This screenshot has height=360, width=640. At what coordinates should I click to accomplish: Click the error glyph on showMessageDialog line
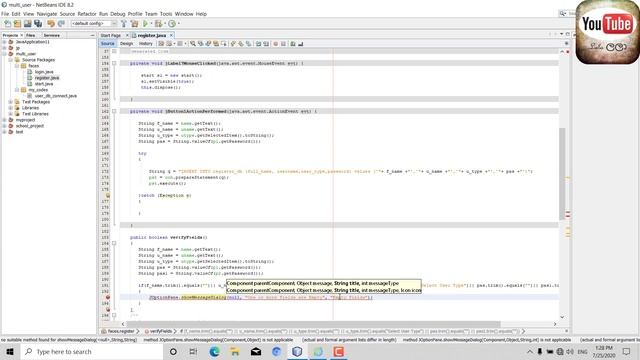(x=108, y=298)
